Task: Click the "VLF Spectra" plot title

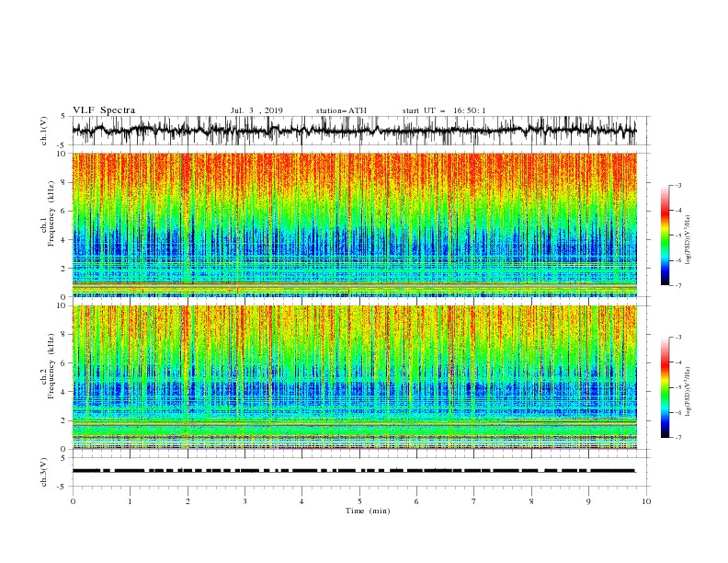Action: pos(104,110)
